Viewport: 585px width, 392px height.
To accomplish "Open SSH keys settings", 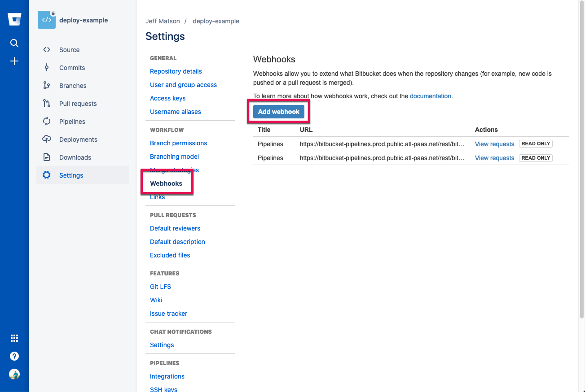I will (163, 389).
